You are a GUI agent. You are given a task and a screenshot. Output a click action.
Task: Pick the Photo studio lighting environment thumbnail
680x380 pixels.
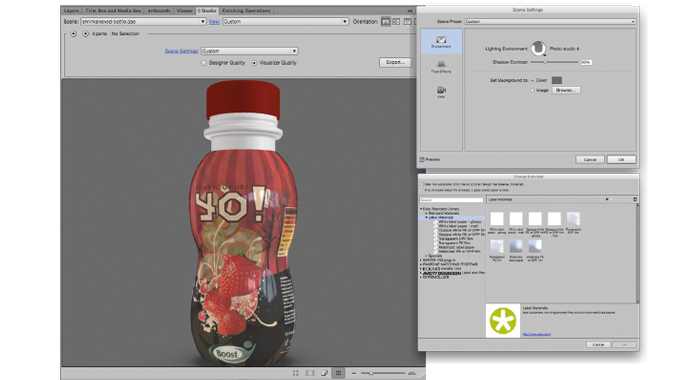(539, 48)
